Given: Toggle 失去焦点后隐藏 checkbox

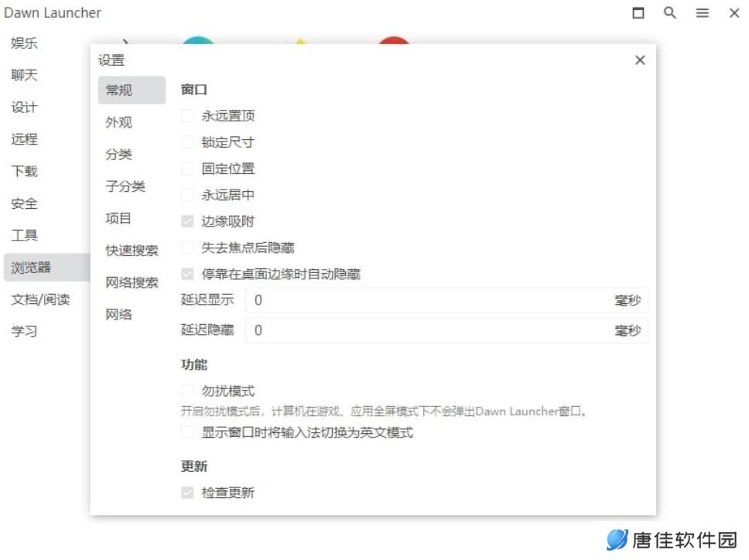Looking at the screenshot, I should point(187,248).
